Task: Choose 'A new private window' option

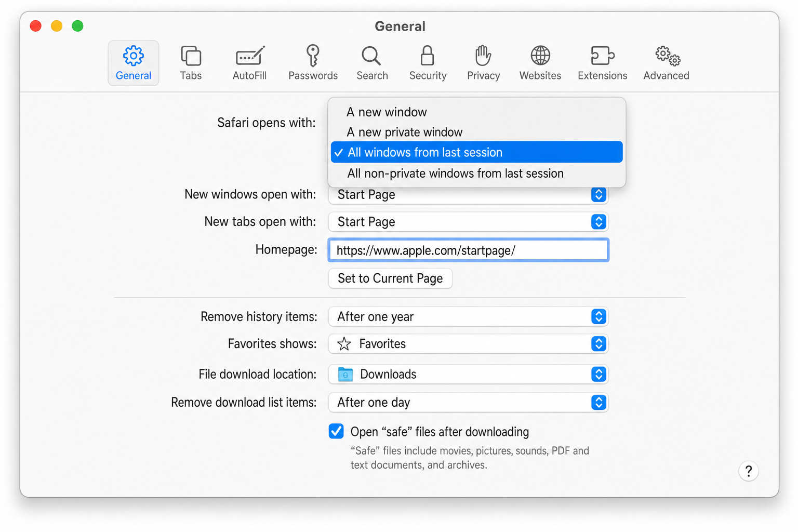Action: [477, 132]
